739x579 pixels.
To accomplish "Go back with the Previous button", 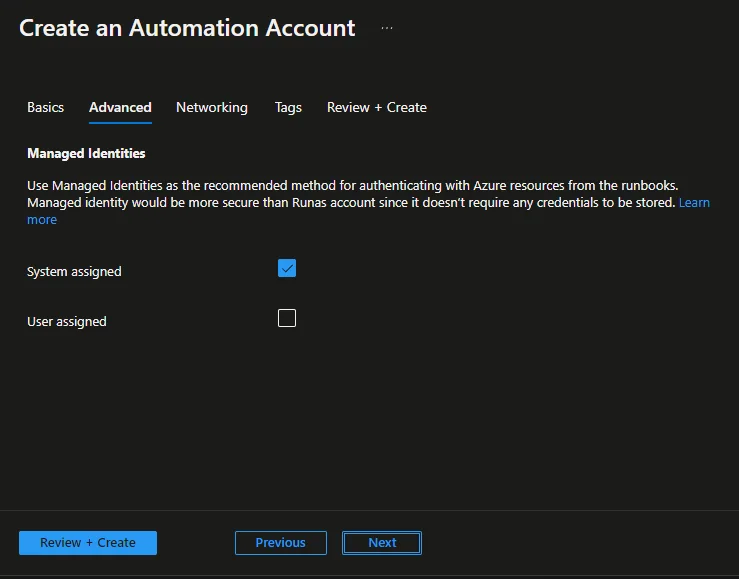I will click(280, 543).
